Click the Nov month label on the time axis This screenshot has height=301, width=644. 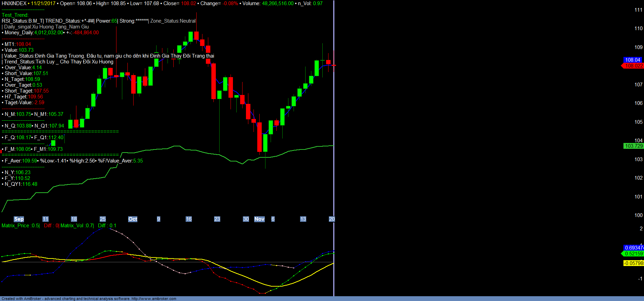(x=259, y=219)
